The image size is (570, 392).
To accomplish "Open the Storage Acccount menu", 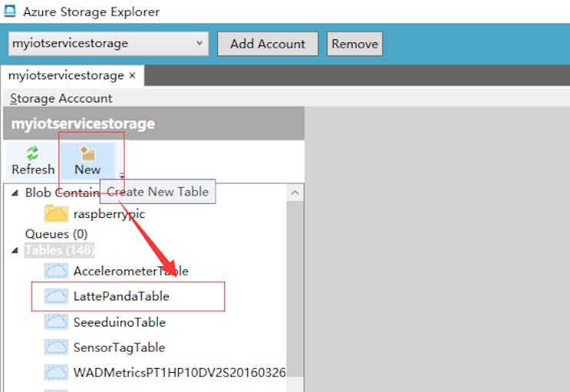I will point(61,99).
